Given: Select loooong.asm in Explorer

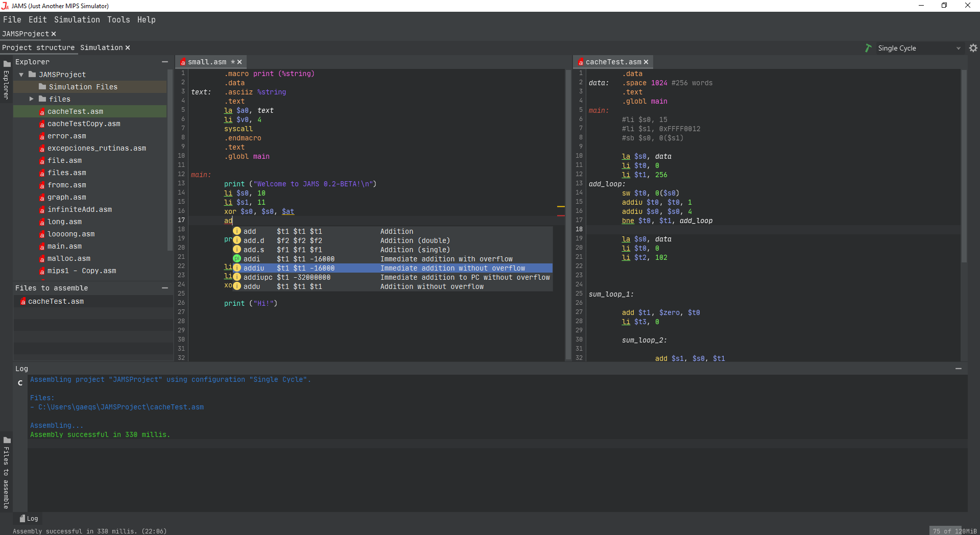Looking at the screenshot, I should pos(90,234).
